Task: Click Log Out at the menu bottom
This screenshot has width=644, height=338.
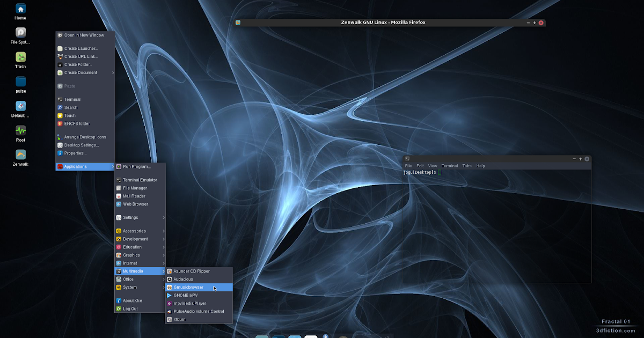Action: pyautogui.click(x=131, y=308)
